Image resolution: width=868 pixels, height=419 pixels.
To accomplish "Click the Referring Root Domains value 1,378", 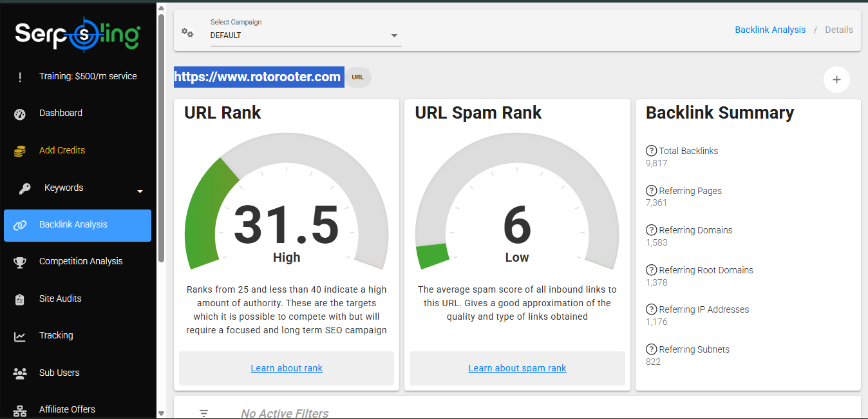I will pyautogui.click(x=656, y=282).
